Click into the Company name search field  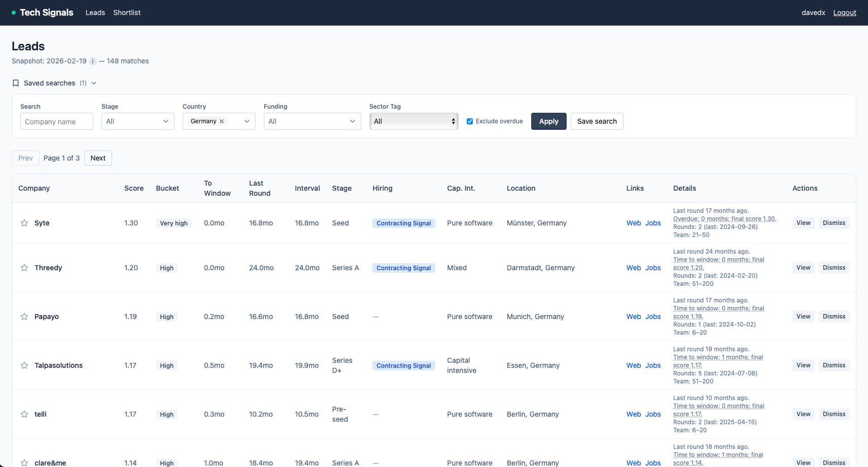point(57,121)
